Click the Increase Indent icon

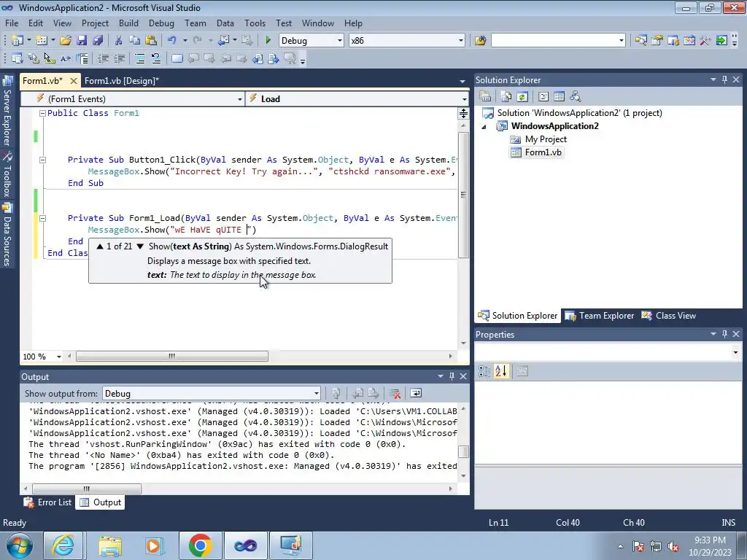[x=119, y=58]
